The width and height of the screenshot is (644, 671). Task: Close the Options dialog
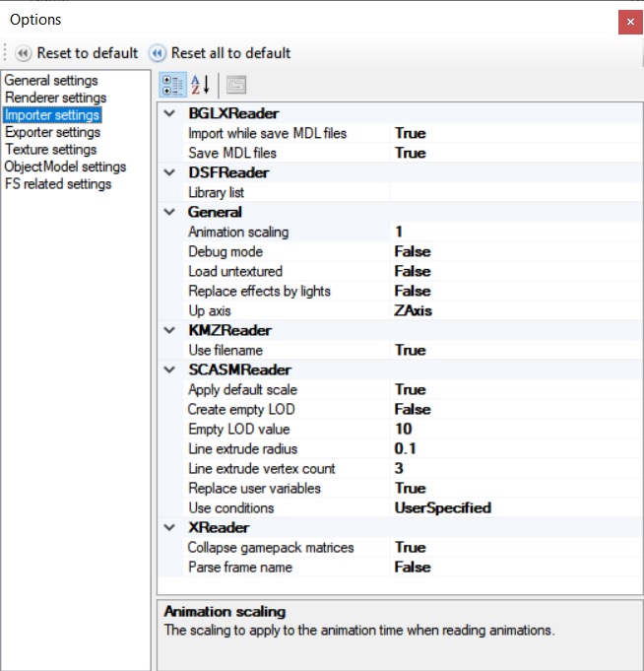coord(630,22)
